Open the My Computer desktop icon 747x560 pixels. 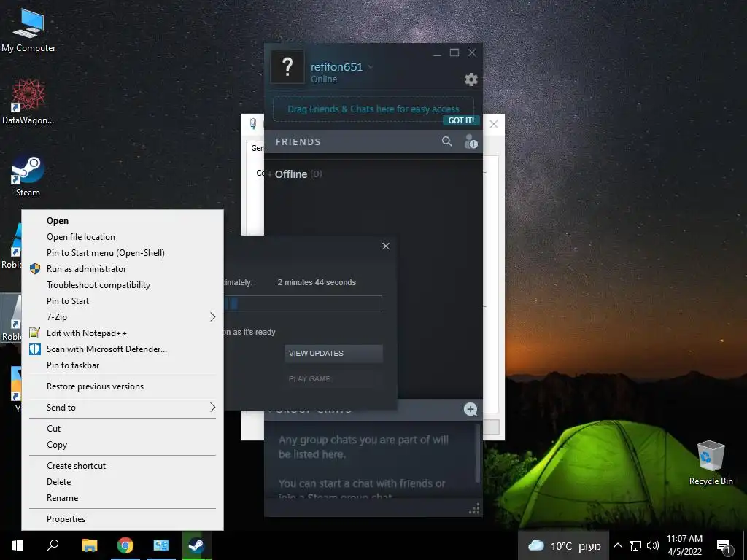28,31
